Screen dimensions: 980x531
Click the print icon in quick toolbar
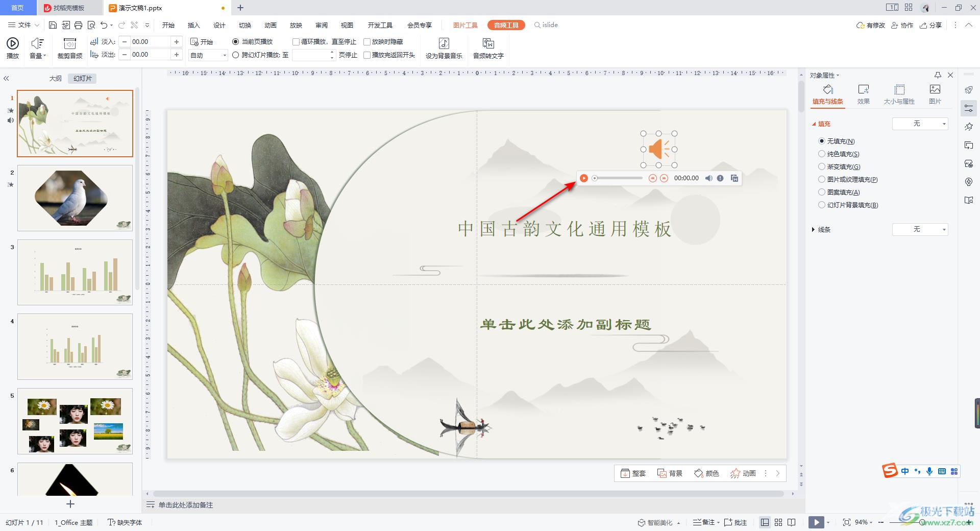pyautogui.click(x=78, y=25)
